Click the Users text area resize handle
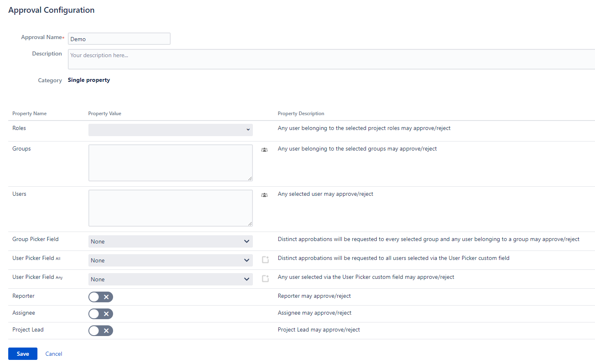 [250, 224]
